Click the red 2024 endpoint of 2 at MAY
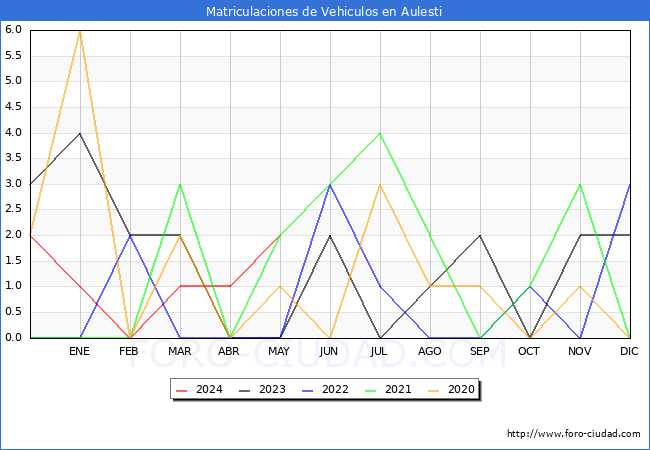This screenshot has height=450, width=650. [x=280, y=235]
